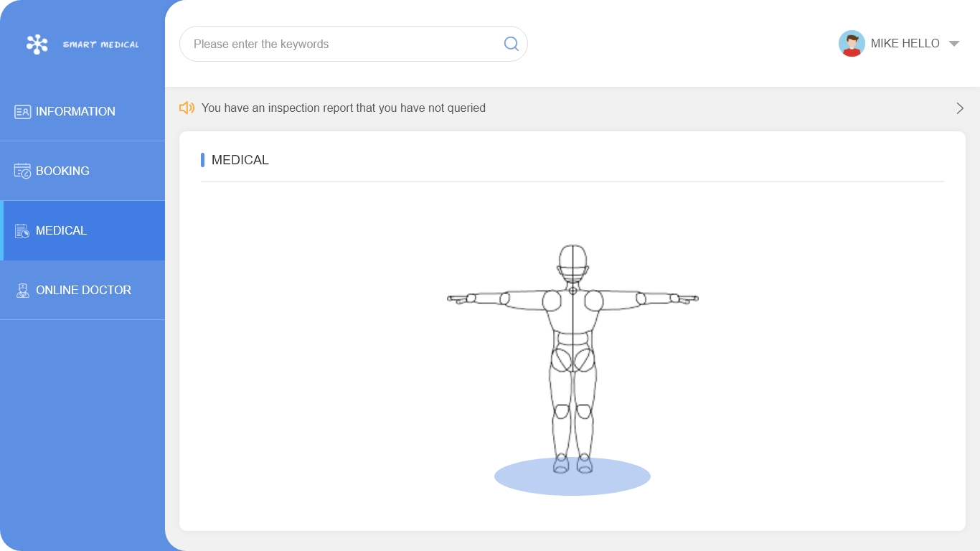Screen dimensions: 980x551
Task: Open the INFORMATION menu item
Action: [75, 112]
